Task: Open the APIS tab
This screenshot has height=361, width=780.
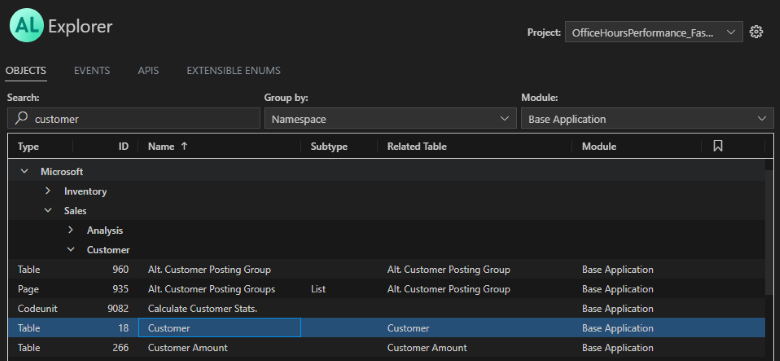Action: (x=148, y=71)
